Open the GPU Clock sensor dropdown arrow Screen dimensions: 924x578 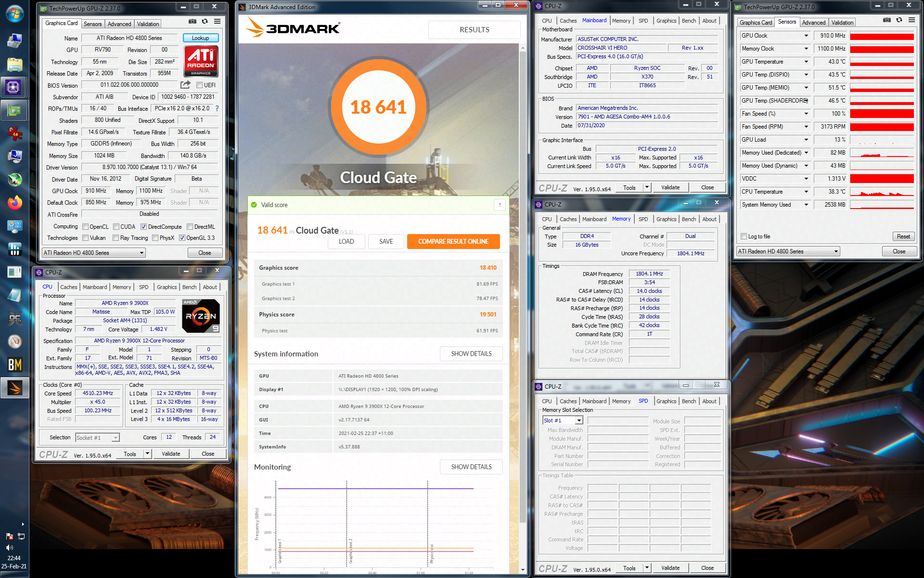806,36
